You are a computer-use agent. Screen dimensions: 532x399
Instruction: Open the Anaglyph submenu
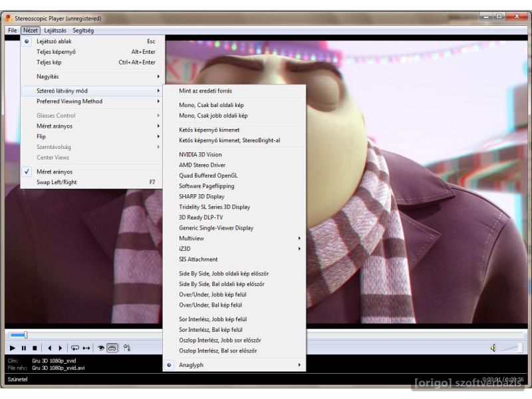click(x=234, y=365)
